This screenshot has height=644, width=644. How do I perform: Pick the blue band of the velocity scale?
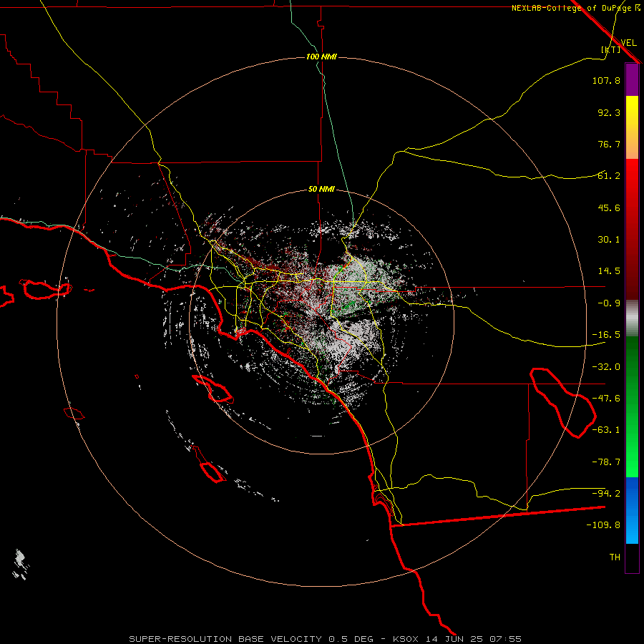[x=632, y=510]
